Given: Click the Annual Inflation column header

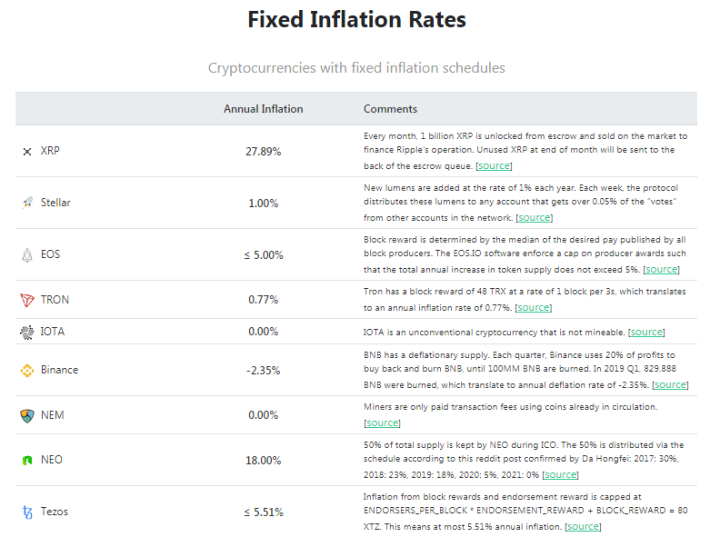Looking at the screenshot, I should (x=263, y=109).
